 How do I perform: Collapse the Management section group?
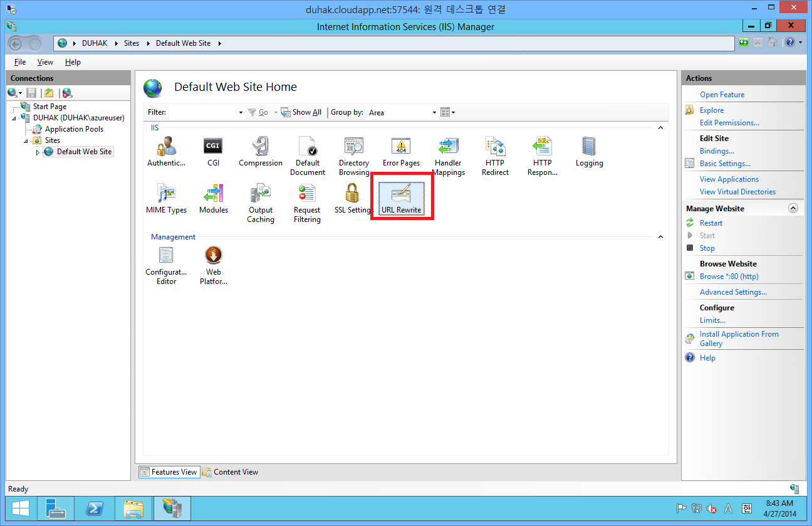coord(660,237)
